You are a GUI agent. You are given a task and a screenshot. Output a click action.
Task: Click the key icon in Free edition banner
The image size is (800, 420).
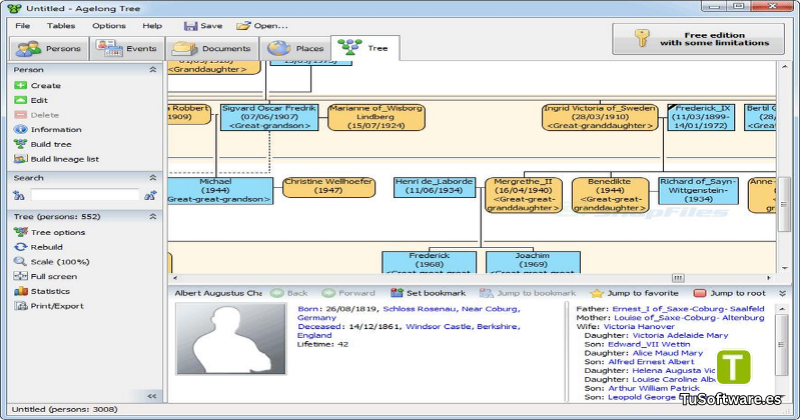point(642,38)
